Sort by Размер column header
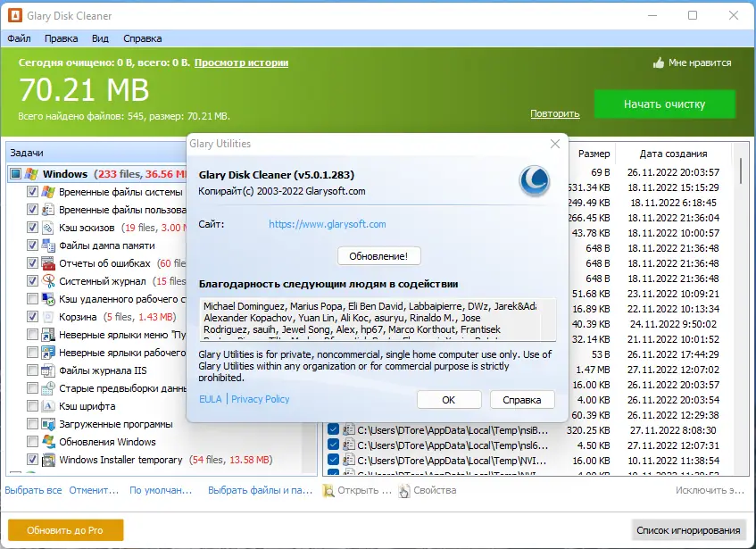 click(594, 154)
